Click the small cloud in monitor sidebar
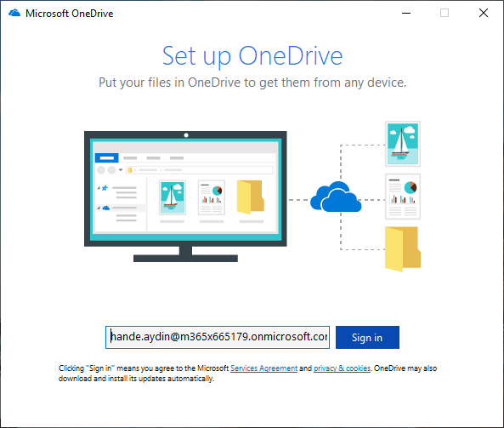 106,208
